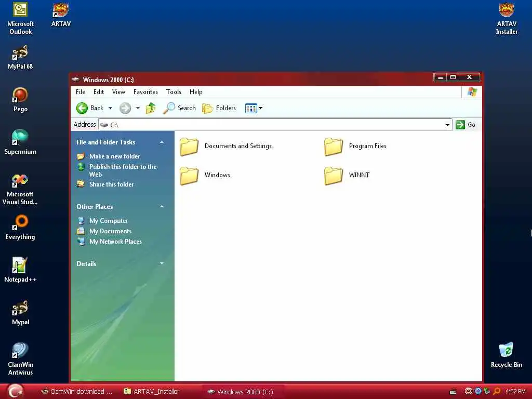Screen dimensions: 532x399
Task: Open the Forward history dropdown arrow
Action: [x=138, y=108]
